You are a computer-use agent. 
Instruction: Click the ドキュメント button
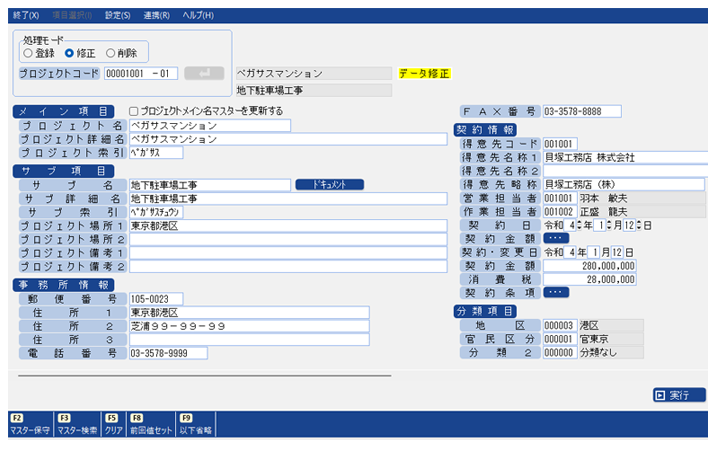pyautogui.click(x=329, y=185)
